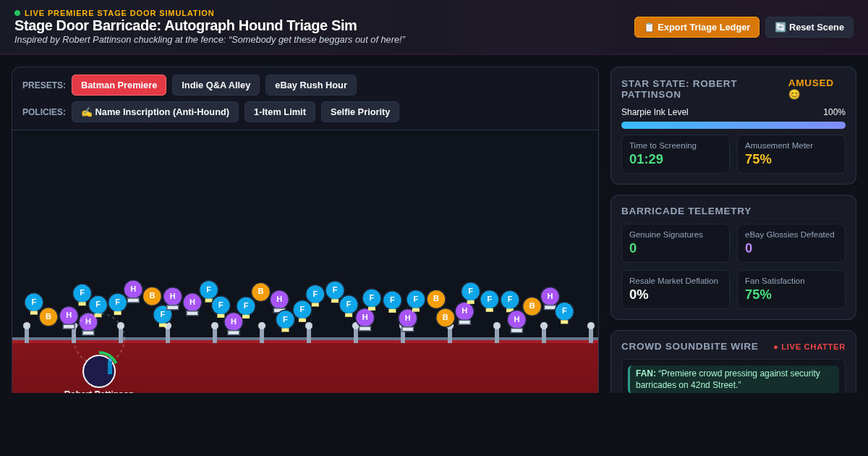Screen dimensions: 868x456
Task: Choose the eBay Rush Hour preset
Action: [311, 85]
